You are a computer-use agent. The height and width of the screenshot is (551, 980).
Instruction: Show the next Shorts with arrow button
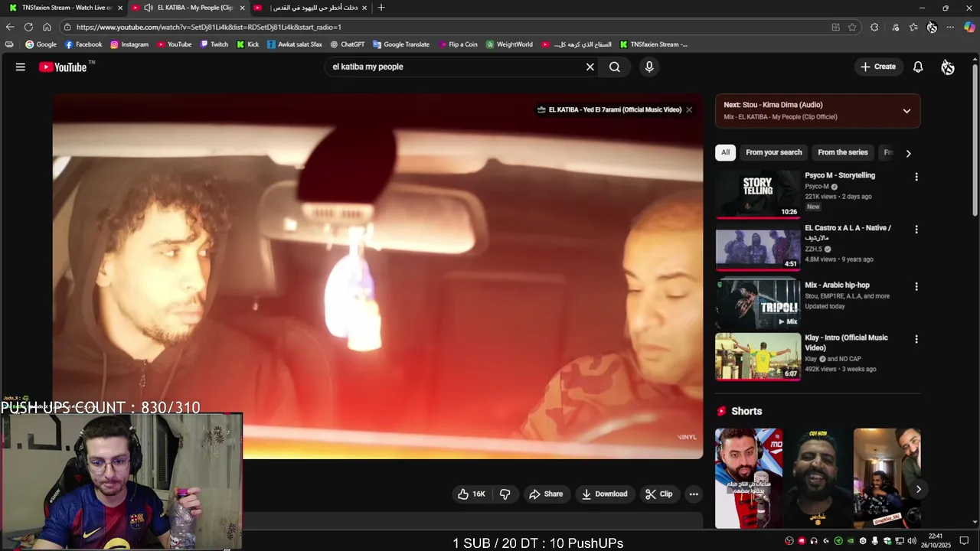[918, 489]
